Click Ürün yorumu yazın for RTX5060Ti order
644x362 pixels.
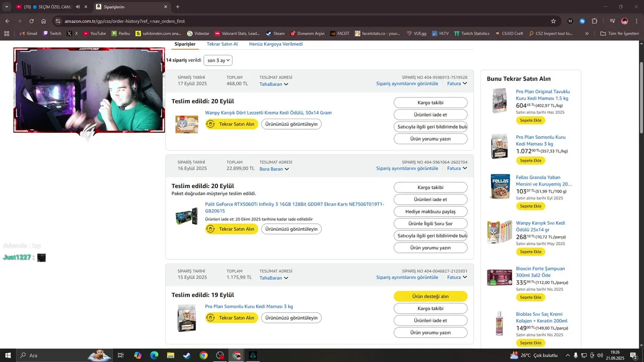431,248
